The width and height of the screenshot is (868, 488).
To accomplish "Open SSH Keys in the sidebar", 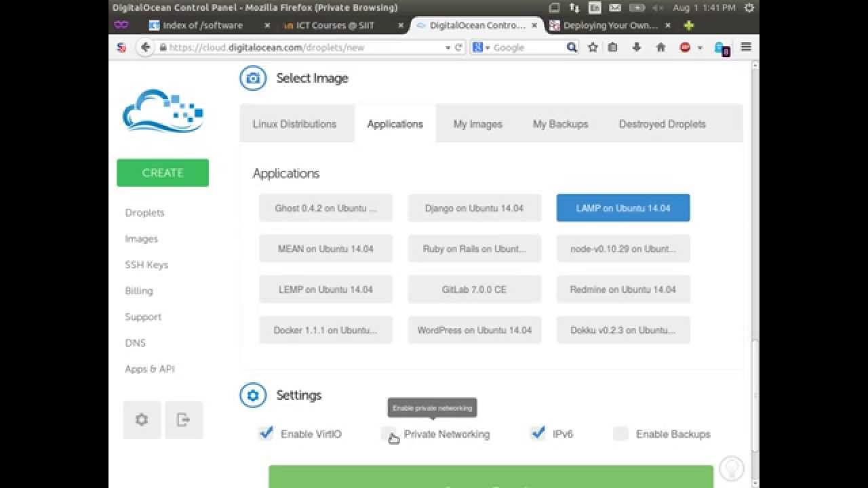I will click(146, 265).
